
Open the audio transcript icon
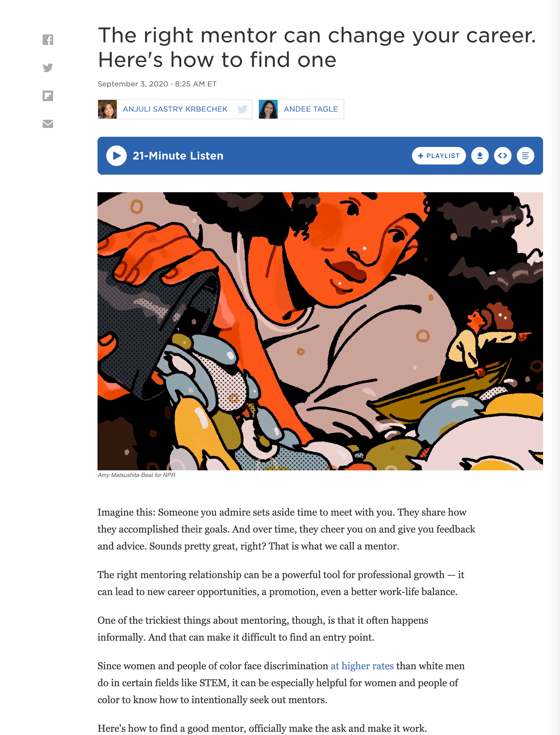coord(525,156)
